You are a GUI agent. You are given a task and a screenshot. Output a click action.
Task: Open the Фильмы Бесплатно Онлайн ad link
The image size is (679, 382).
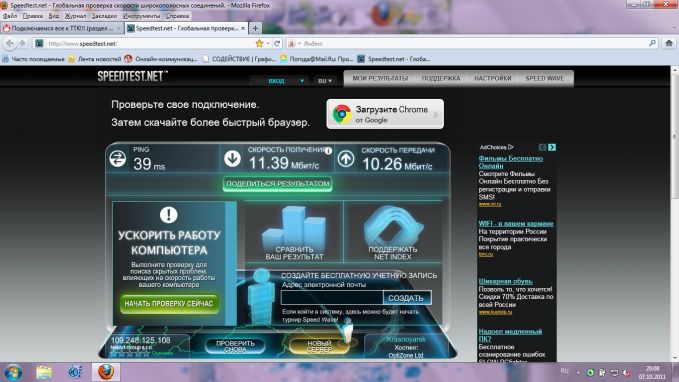[x=511, y=162]
